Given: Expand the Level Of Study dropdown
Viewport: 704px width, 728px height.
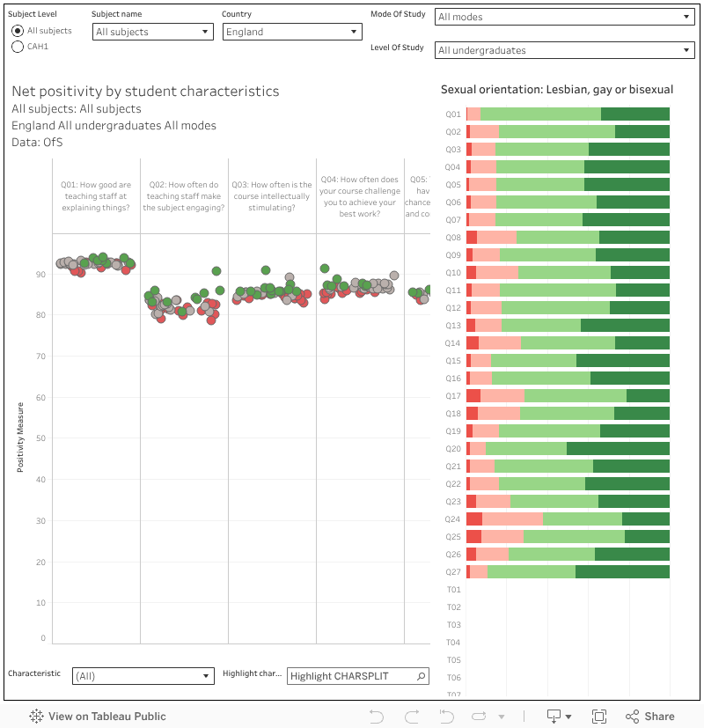Looking at the screenshot, I should (x=565, y=50).
